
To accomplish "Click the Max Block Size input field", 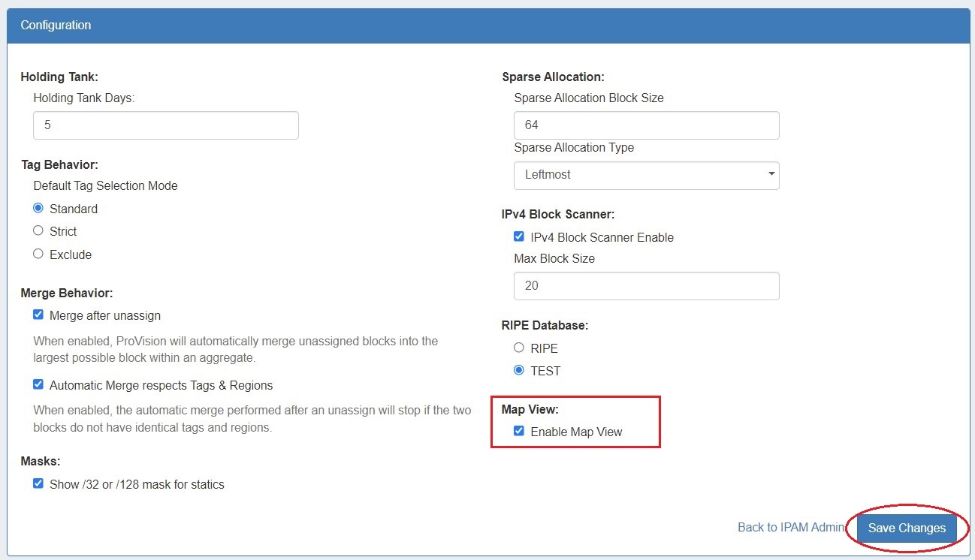I will point(646,286).
